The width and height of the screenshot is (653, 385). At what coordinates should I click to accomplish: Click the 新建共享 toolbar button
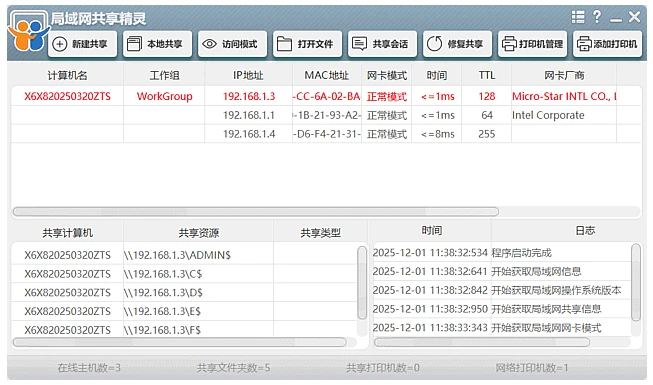[82, 44]
